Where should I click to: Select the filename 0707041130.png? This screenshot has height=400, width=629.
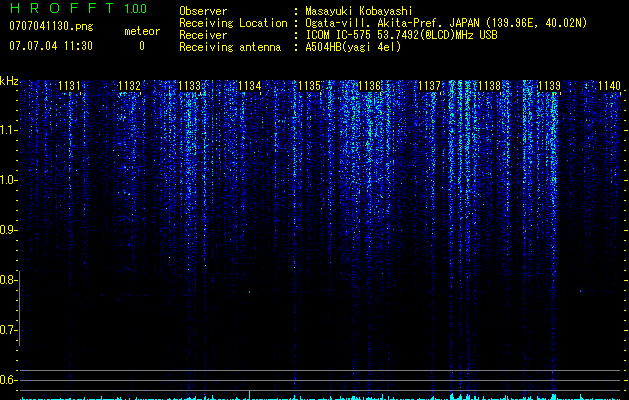pos(51,27)
